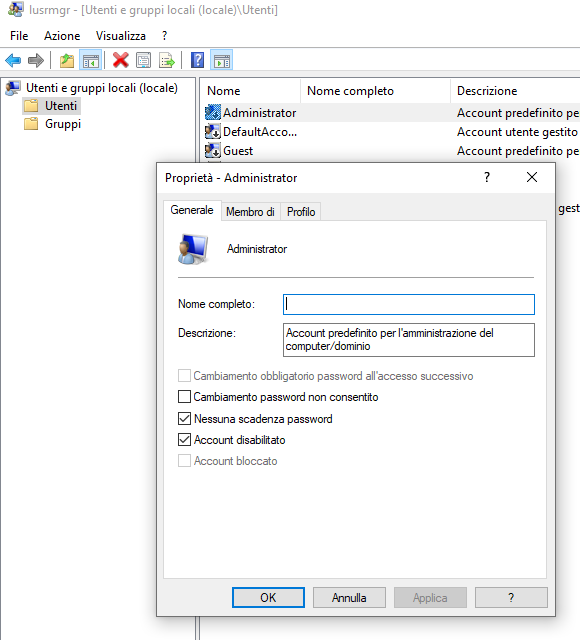Click the Nome completo input field
Viewport: 580px width, 640px height.
coord(409,304)
